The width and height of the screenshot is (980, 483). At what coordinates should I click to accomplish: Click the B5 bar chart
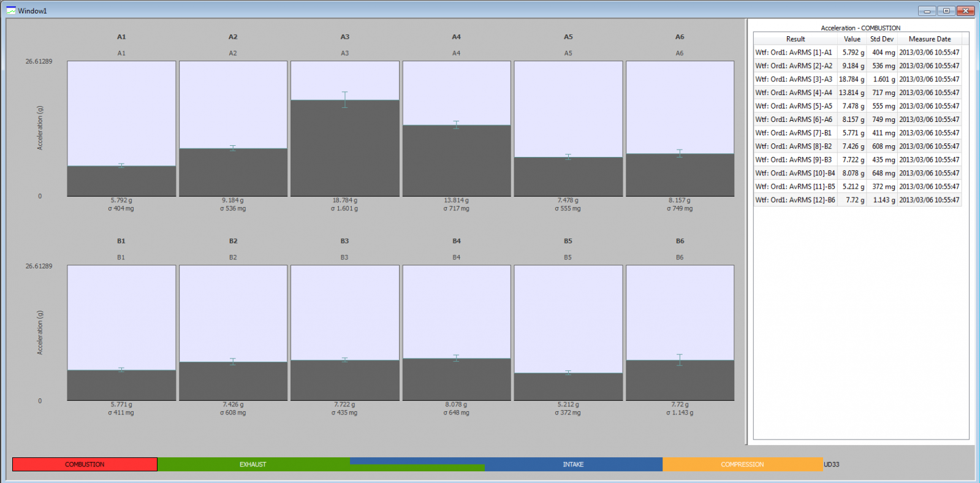[568, 333]
